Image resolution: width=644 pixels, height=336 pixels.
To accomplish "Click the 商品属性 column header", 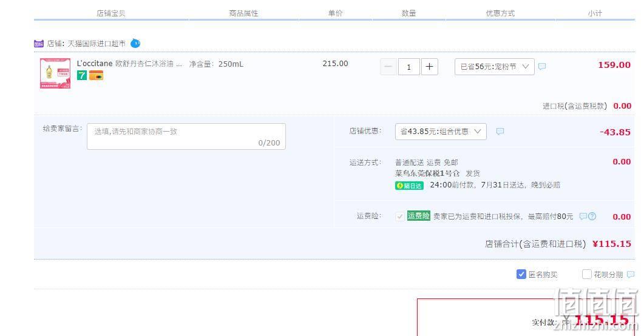I will 243,13.
